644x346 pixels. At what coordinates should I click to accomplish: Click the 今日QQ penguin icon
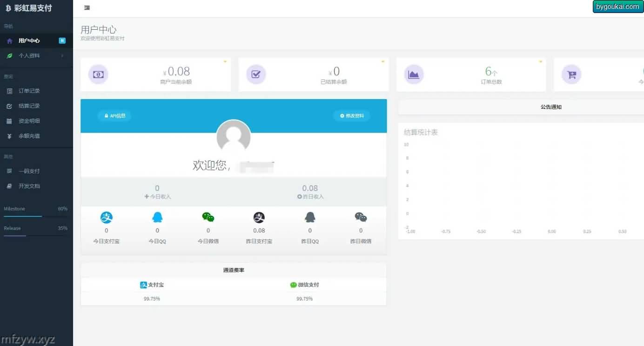tap(157, 217)
